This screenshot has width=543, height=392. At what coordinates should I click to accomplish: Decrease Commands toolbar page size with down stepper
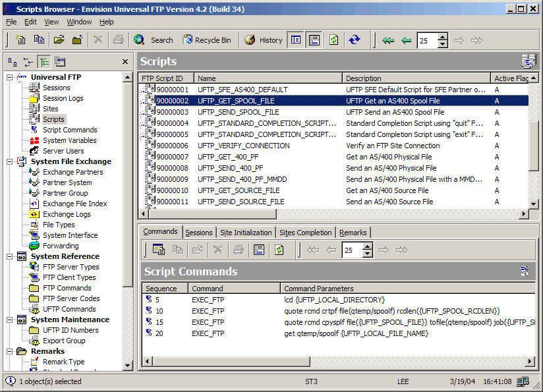click(x=368, y=254)
